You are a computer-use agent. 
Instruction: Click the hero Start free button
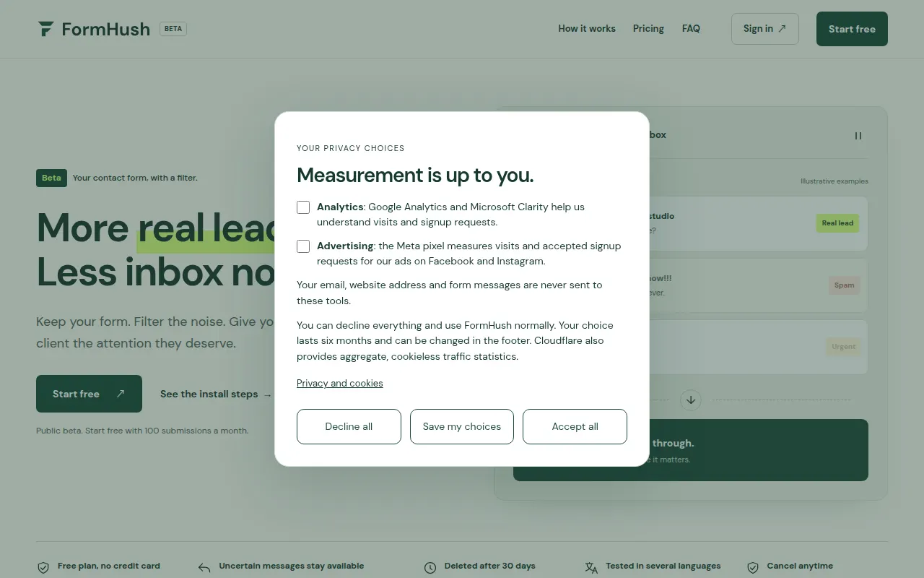[89, 394]
